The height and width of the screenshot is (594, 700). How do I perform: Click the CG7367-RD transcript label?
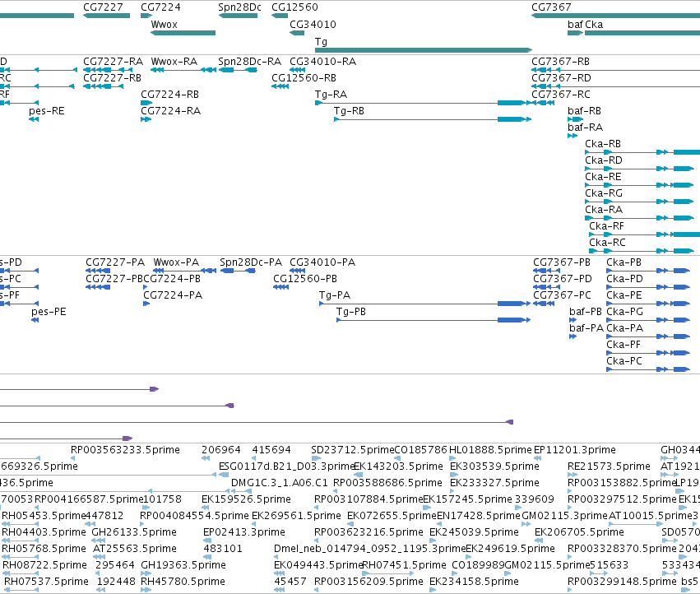(x=561, y=78)
